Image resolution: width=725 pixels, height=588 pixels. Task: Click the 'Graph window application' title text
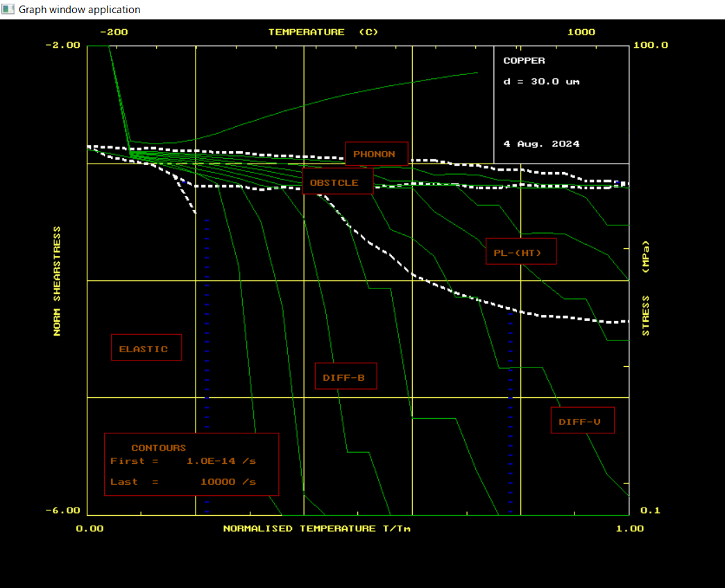(80, 10)
